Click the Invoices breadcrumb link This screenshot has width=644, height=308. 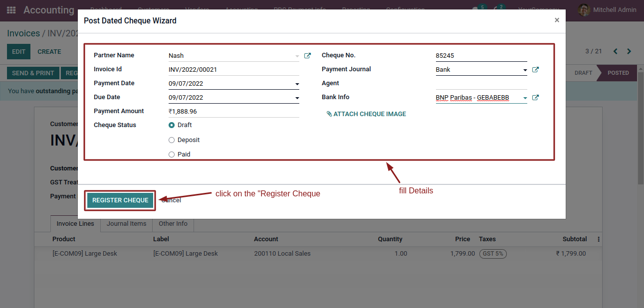pyautogui.click(x=23, y=33)
